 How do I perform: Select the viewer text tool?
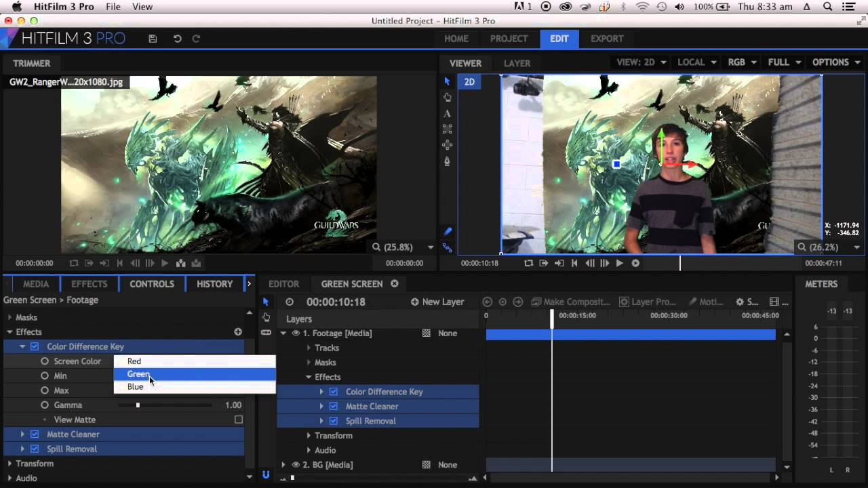click(x=447, y=114)
